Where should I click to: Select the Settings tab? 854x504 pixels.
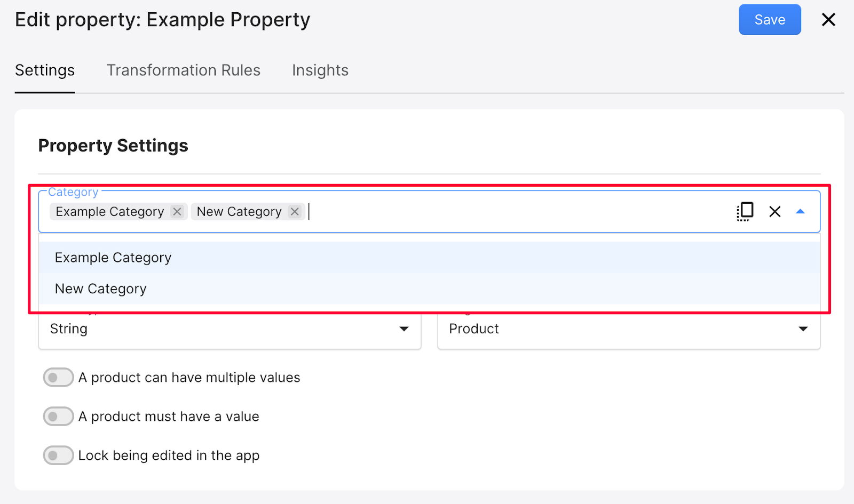(x=45, y=70)
